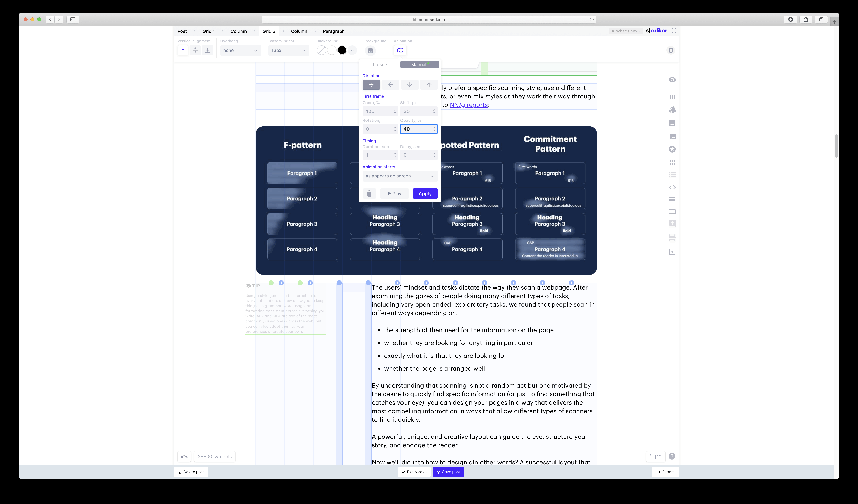Click the Apply button
Image resolution: width=858 pixels, height=504 pixels.
pos(425,193)
